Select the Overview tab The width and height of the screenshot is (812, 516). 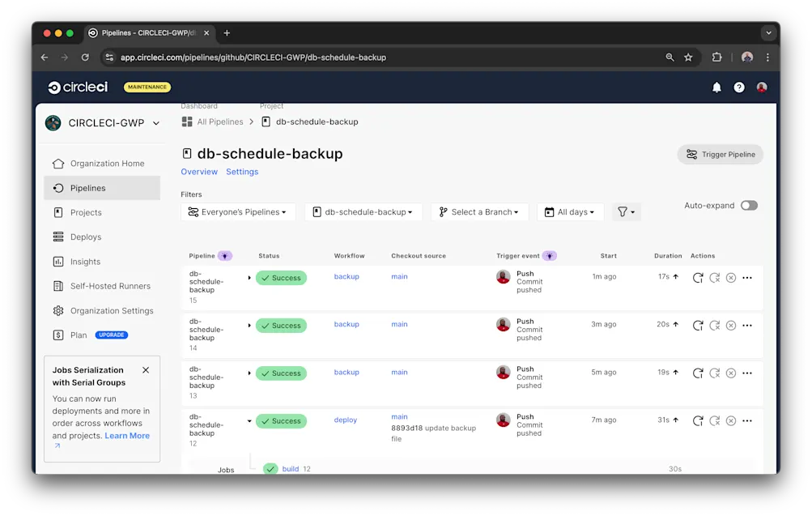(x=199, y=171)
